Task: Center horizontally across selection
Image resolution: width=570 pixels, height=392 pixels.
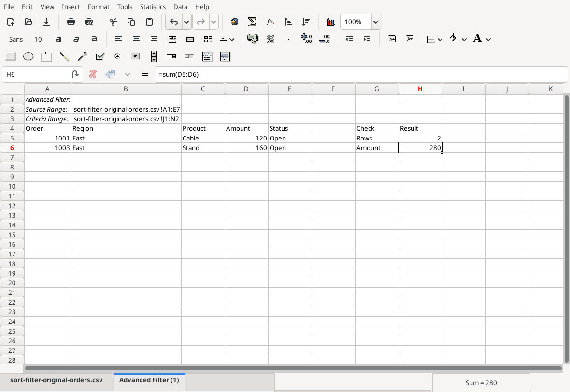Action: (x=172, y=39)
